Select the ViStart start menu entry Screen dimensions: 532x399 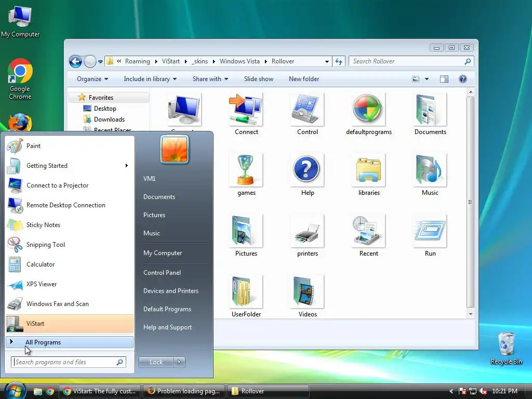70,323
